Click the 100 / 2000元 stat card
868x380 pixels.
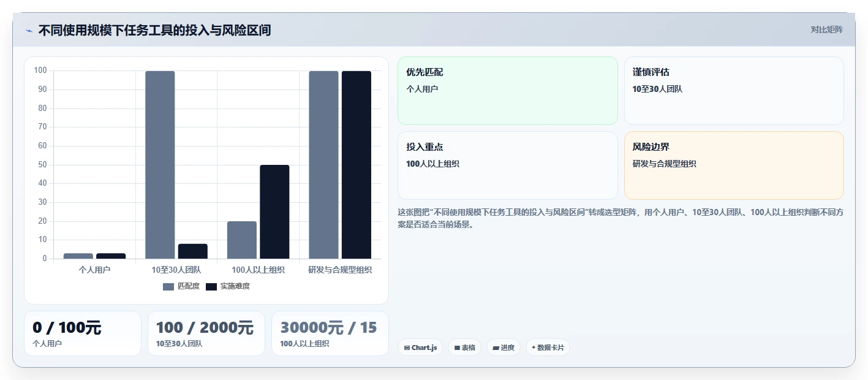(x=206, y=333)
